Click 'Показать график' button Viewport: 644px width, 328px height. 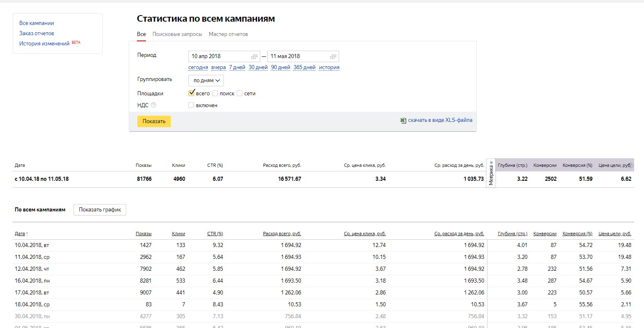click(100, 209)
